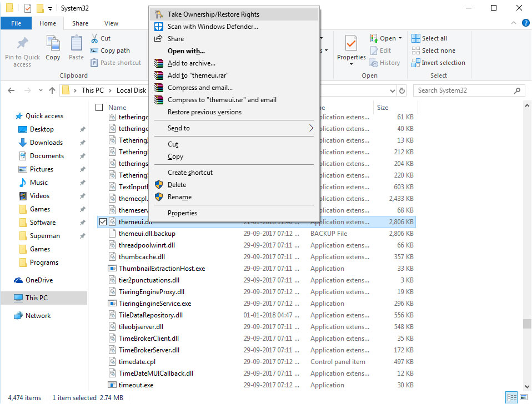
Task: Open Desktop in the navigation pane
Action: coord(42,129)
